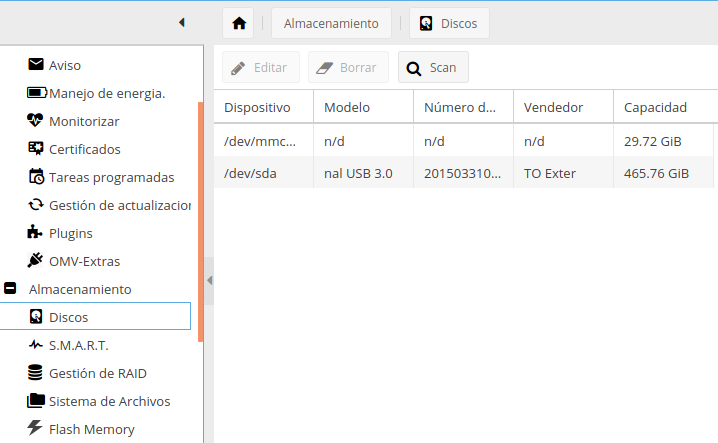Open the Plugins puzzle piece item
This screenshot has width=718, height=443.
70,233
